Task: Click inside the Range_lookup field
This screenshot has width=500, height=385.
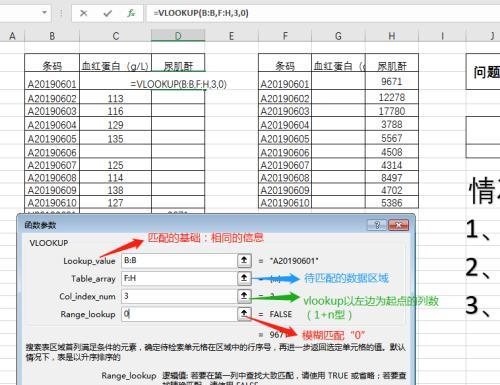Action: tap(179, 314)
